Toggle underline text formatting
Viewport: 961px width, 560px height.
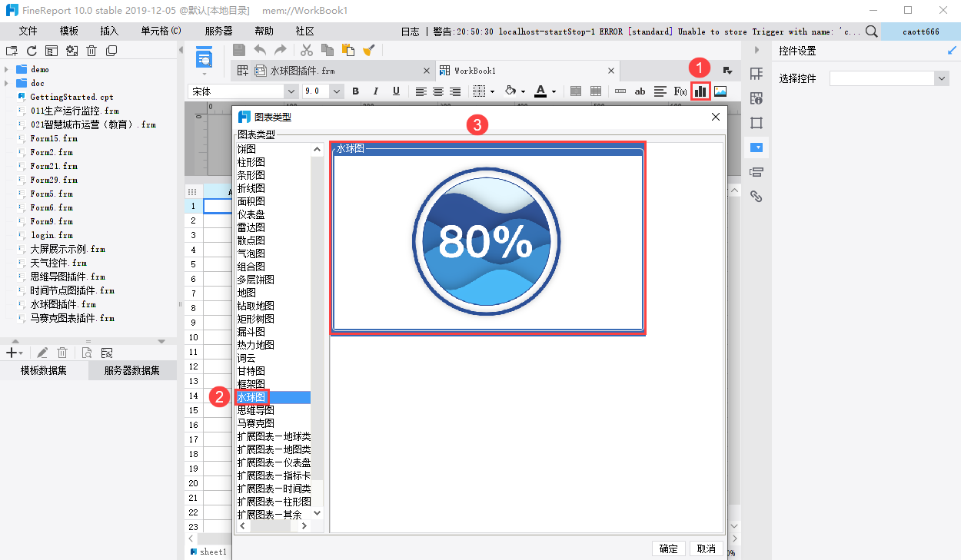point(396,91)
